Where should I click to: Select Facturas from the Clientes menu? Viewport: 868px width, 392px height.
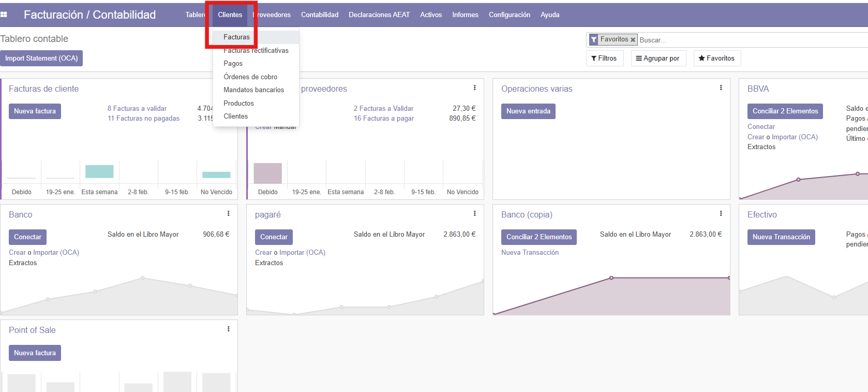pos(236,37)
